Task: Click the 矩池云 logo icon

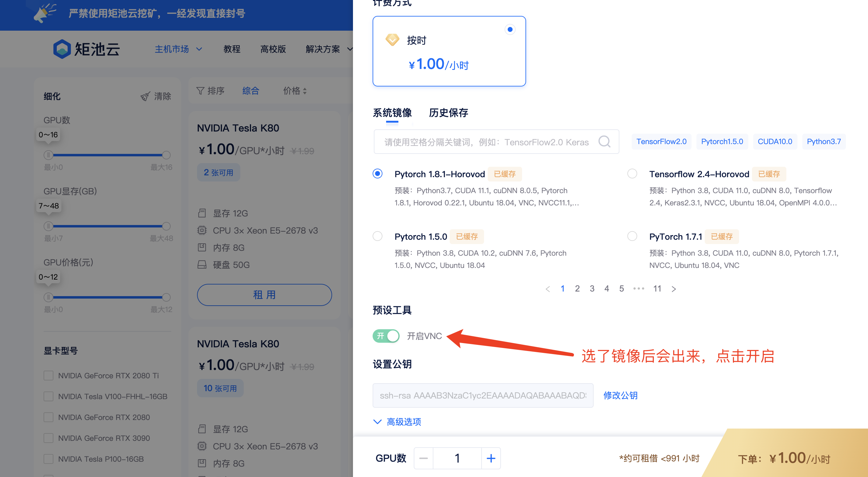Action: click(62, 49)
